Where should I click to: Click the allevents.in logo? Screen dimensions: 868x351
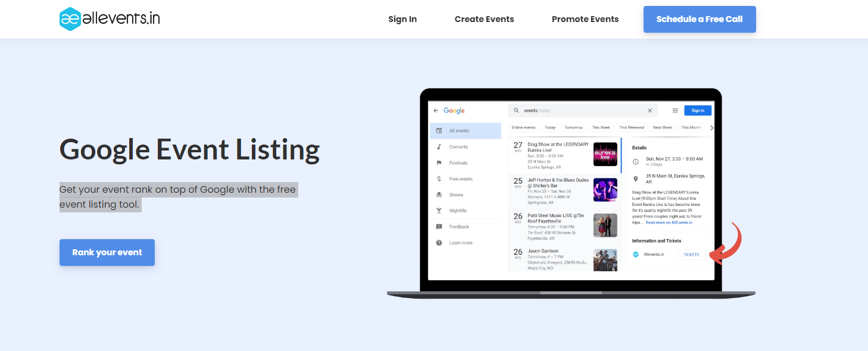tap(110, 19)
